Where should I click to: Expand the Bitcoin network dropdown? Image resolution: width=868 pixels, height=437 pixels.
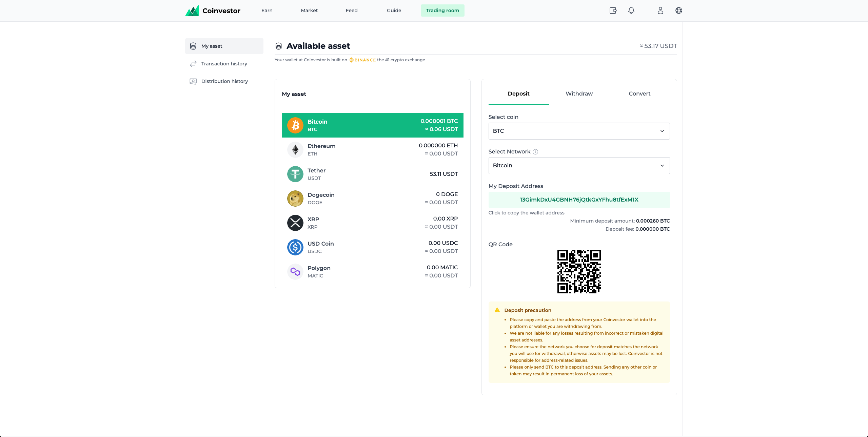(x=579, y=166)
